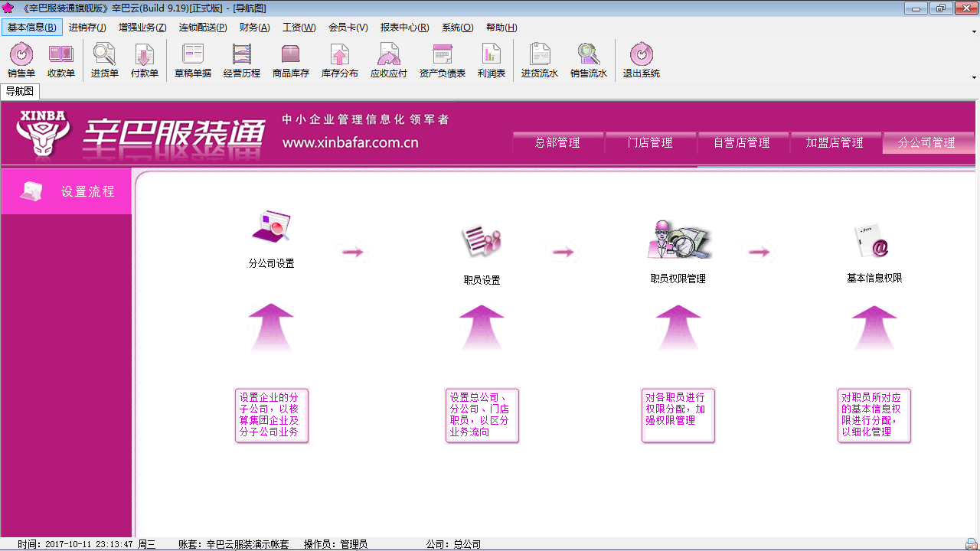Click the 对各职员进行权限分配 description box
The height and width of the screenshot is (551, 980).
point(678,416)
